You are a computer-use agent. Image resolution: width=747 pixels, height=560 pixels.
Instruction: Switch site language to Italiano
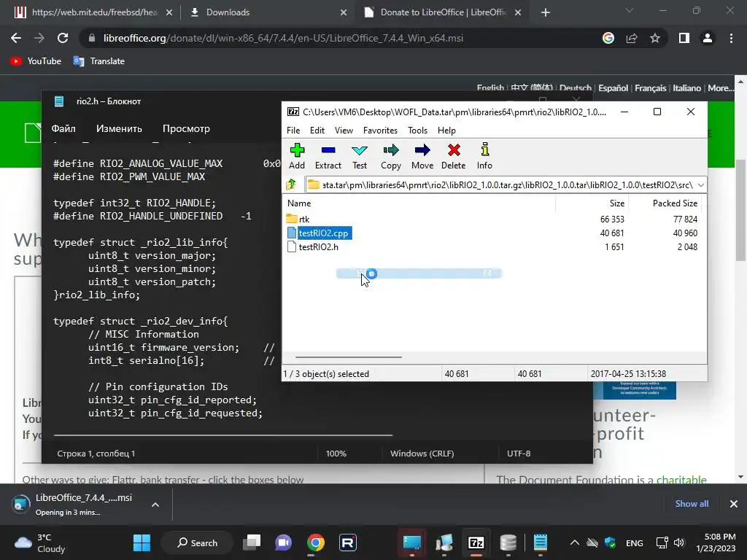tap(687, 88)
